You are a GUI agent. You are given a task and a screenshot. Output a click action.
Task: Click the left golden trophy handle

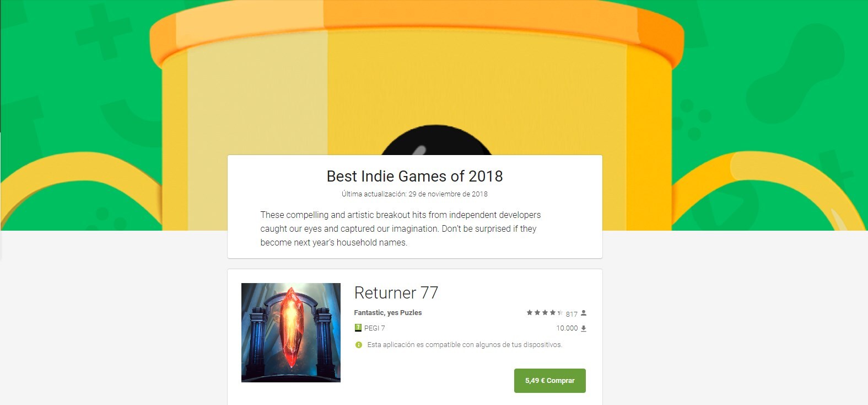(x=83, y=190)
